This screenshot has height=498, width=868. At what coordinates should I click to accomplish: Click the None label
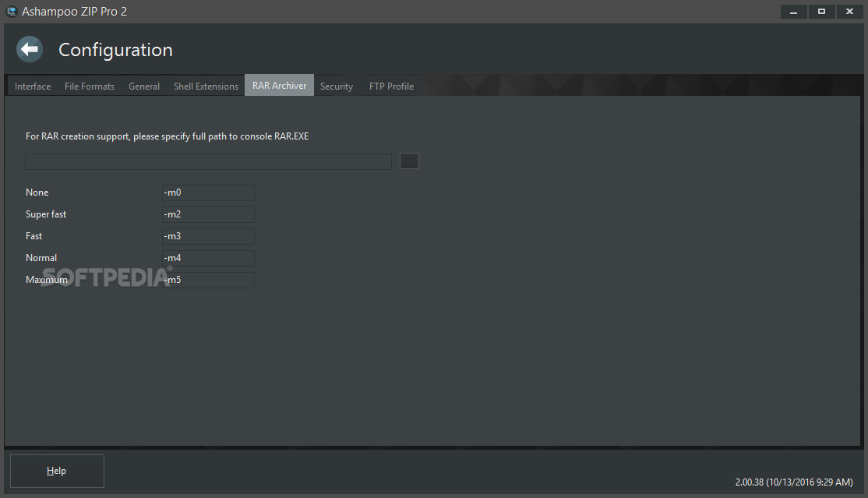click(x=37, y=192)
